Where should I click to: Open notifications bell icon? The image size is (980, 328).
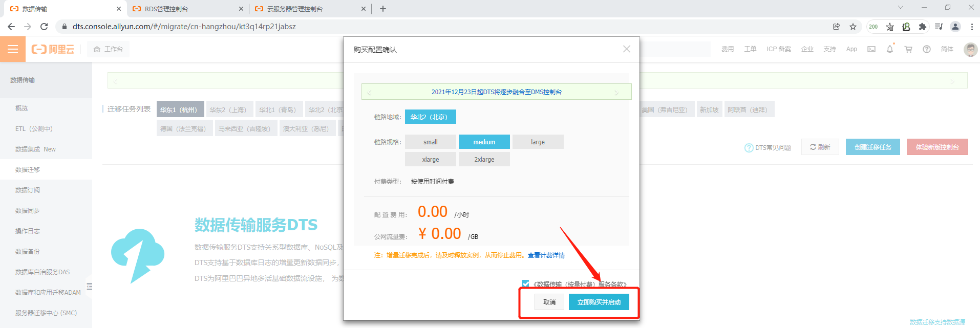click(890, 49)
